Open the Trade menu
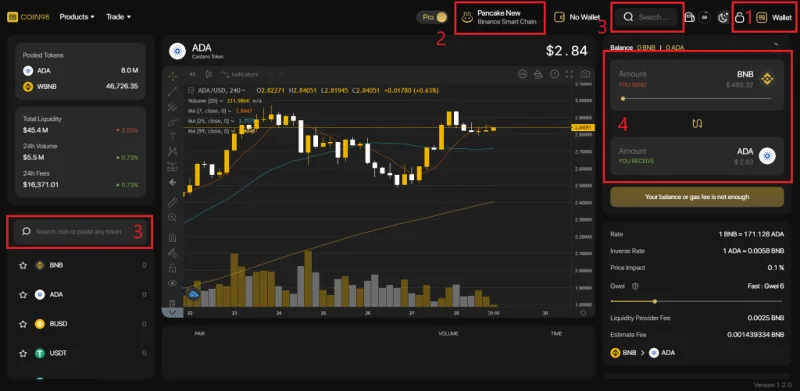Image resolution: width=800 pixels, height=391 pixels. [x=118, y=17]
